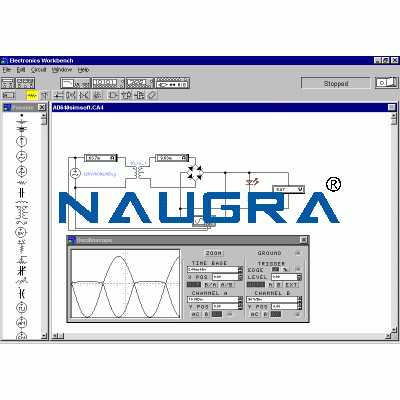Screen dimensions: 400x400
Task: Click the ZOOM button on oscilloscope
Action: 213,253
